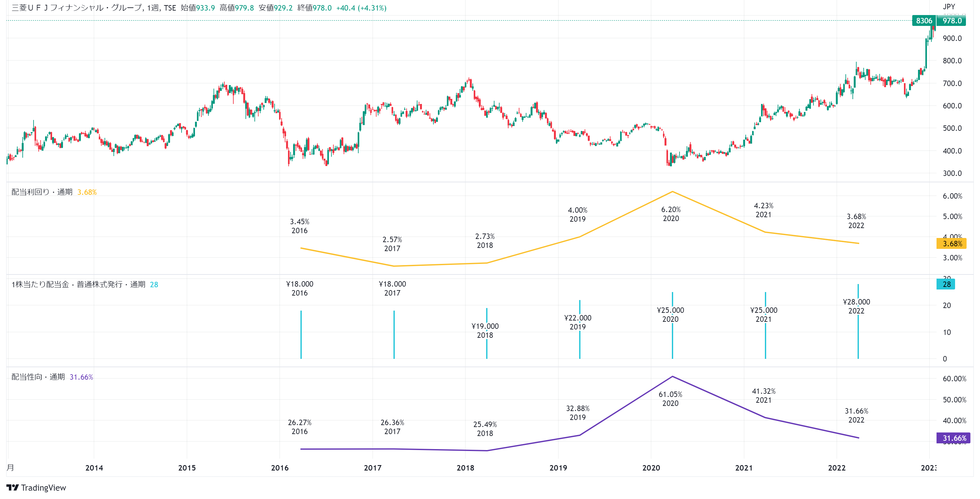Click the 60.00% payout axis tick
Viewport: 980px width, 499px height.
(x=954, y=379)
